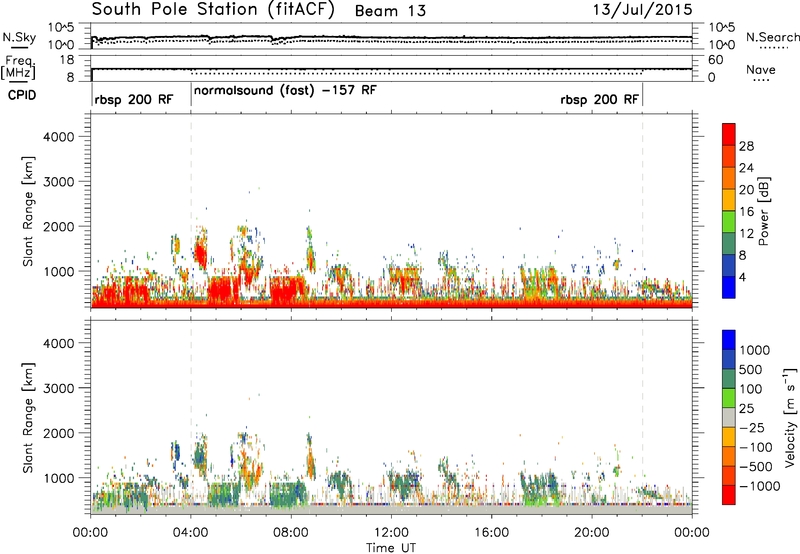
Task: Click '2000' tick on velocity panel range axis
Action: [x=59, y=433]
